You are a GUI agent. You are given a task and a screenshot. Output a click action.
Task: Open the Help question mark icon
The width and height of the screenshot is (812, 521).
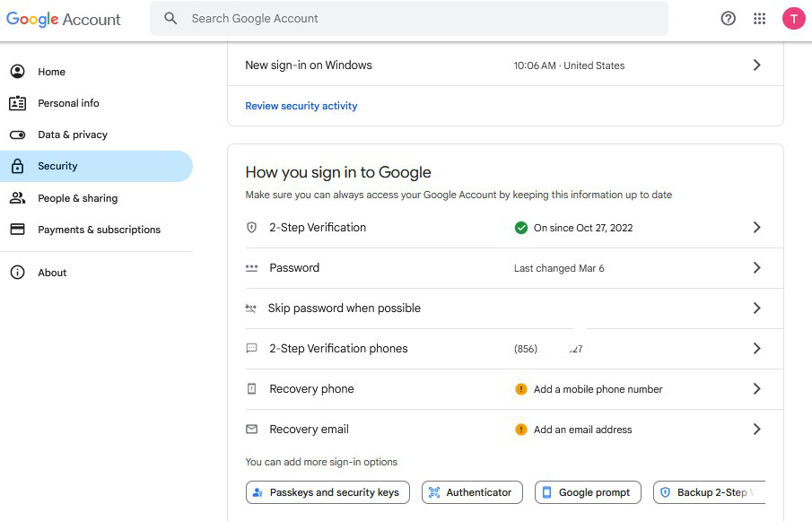[x=729, y=19]
